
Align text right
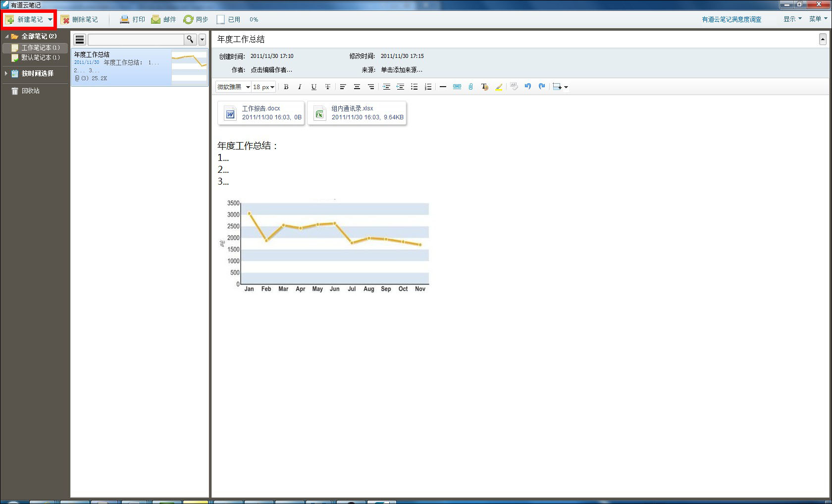pos(370,87)
